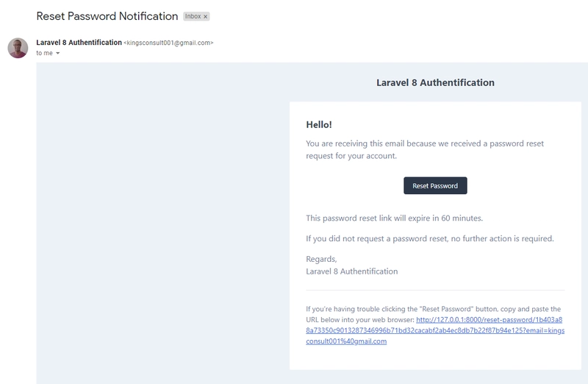
Task: Remove the Inbox label with its x
Action: (x=205, y=16)
